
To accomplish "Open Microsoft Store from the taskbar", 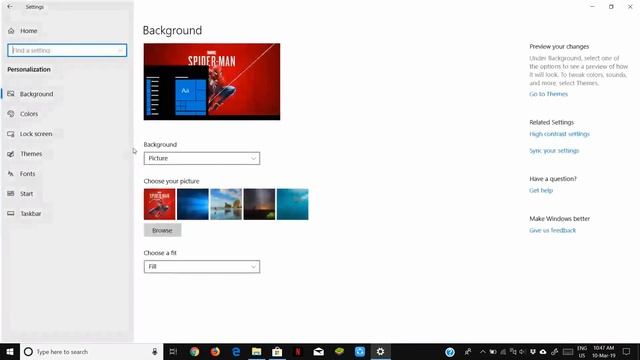I will 277,352.
